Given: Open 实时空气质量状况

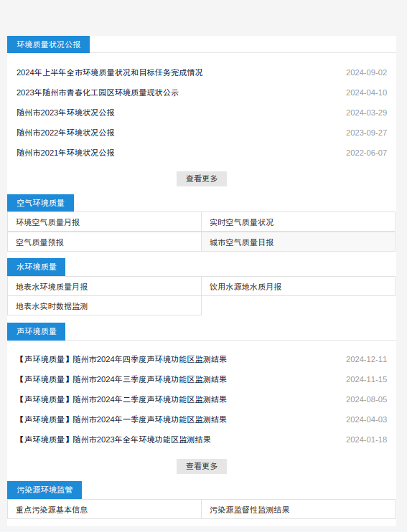Looking at the screenshot, I should point(299,222).
